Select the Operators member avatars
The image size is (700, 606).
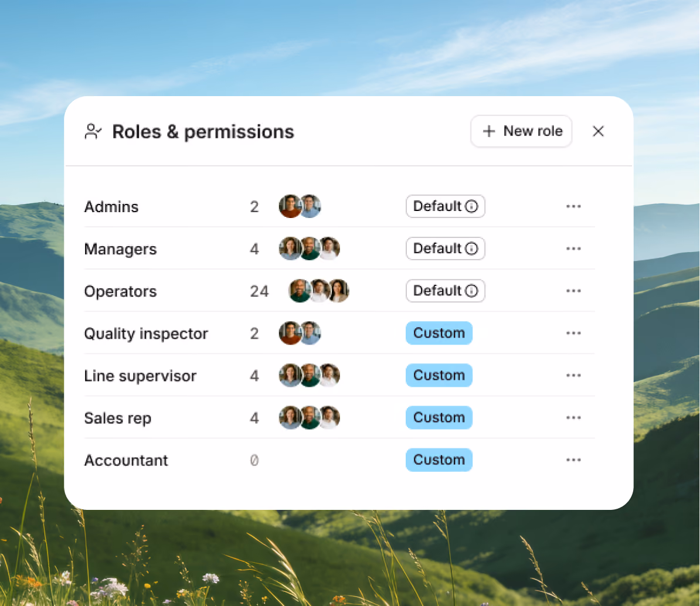pos(319,291)
